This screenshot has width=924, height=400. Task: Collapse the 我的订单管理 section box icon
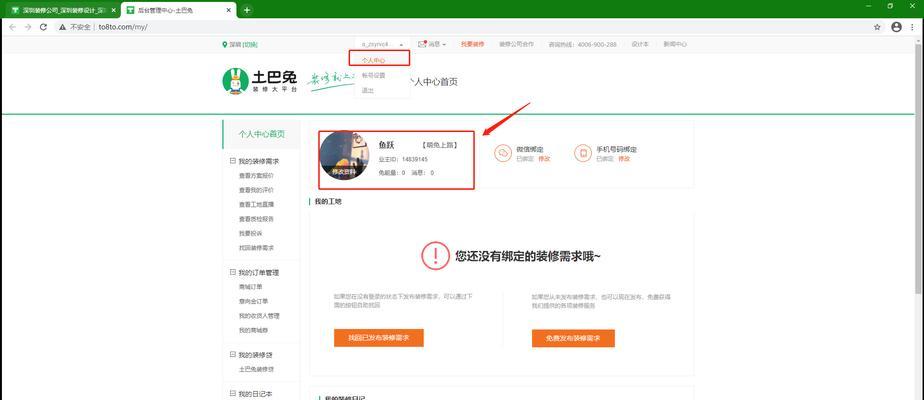(232, 273)
